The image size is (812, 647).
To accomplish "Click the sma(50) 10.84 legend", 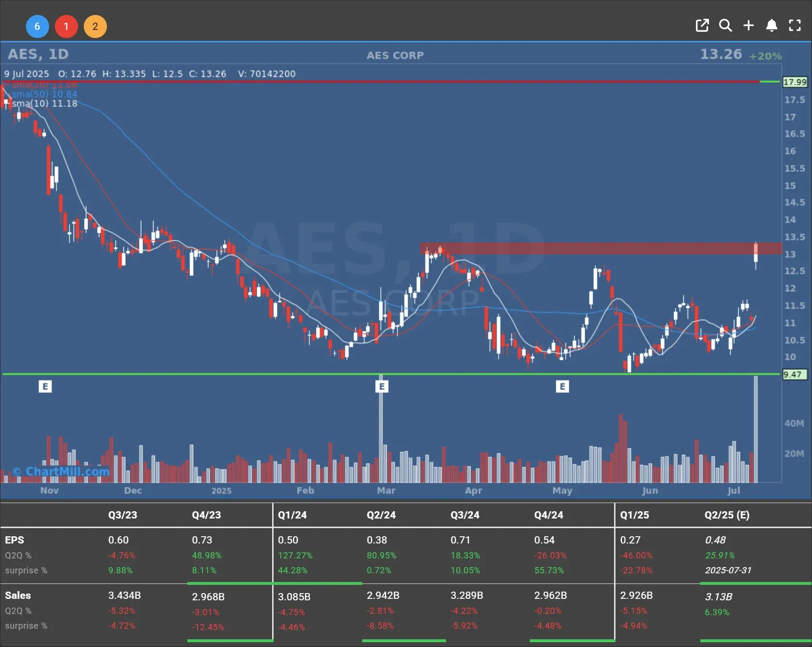I will [44, 94].
